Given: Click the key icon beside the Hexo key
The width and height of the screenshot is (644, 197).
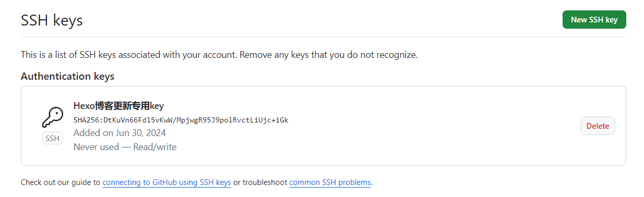Looking at the screenshot, I should tap(52, 117).
